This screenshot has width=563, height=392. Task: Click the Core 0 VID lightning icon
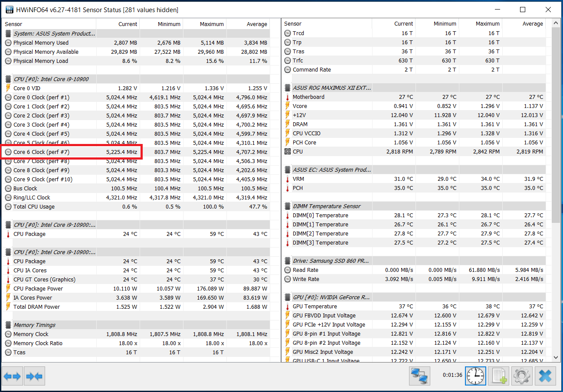[x=8, y=88]
